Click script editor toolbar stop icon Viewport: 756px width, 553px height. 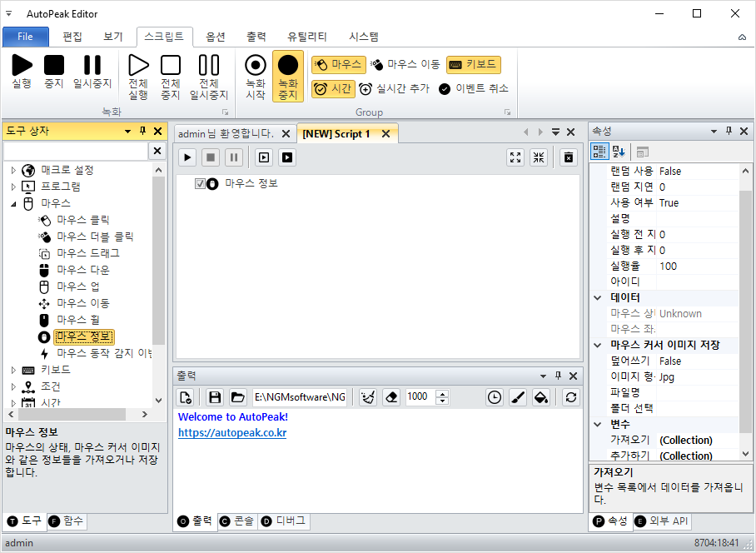pos(211,157)
